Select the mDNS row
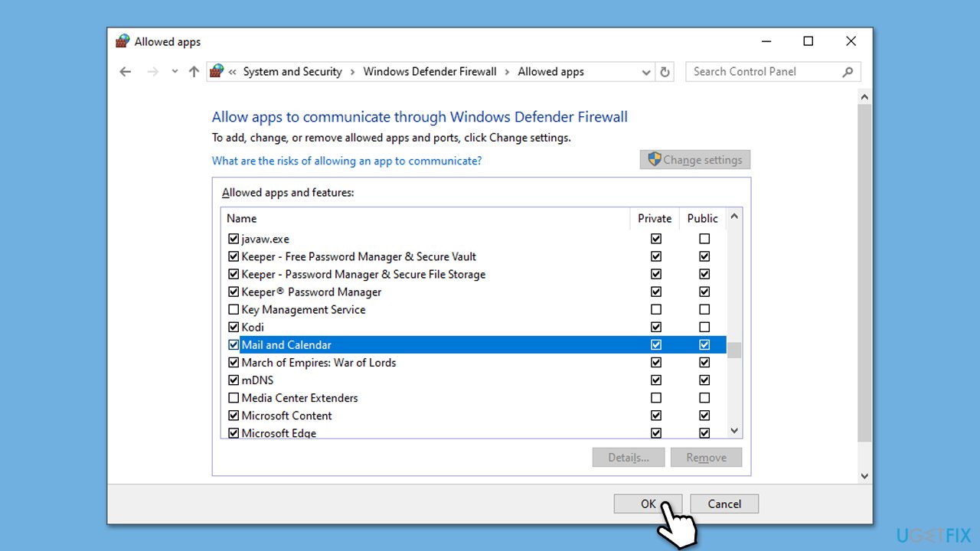This screenshot has height=551, width=980. point(474,380)
